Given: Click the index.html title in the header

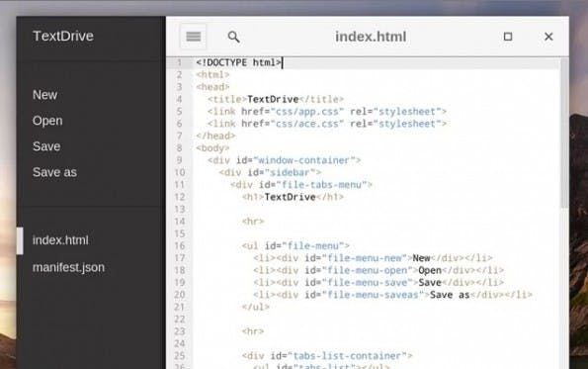Looking at the screenshot, I should [x=371, y=37].
